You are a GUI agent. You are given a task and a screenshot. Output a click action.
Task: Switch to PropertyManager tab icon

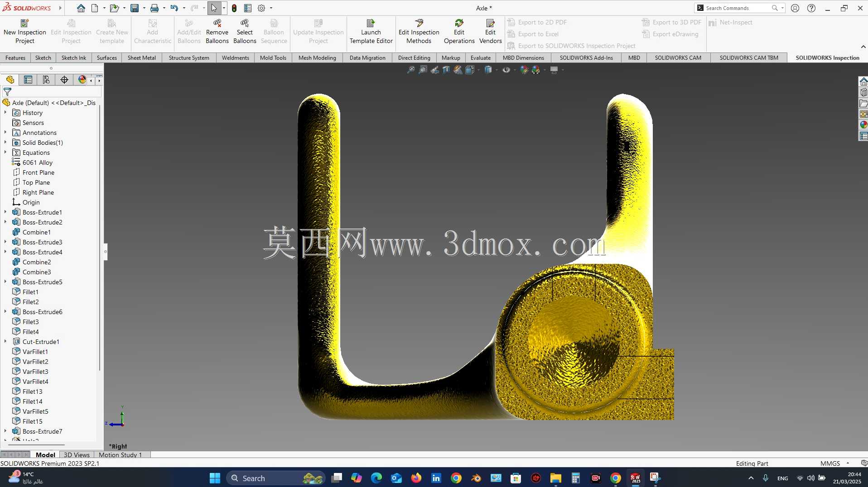(28, 80)
